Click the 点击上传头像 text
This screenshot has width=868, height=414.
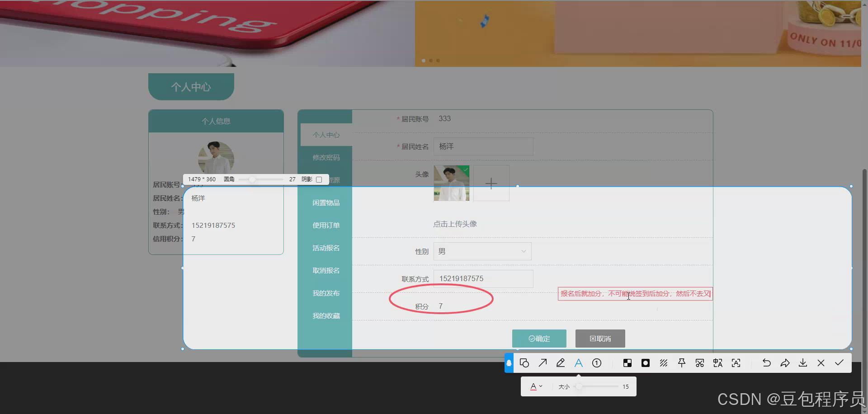[455, 224]
